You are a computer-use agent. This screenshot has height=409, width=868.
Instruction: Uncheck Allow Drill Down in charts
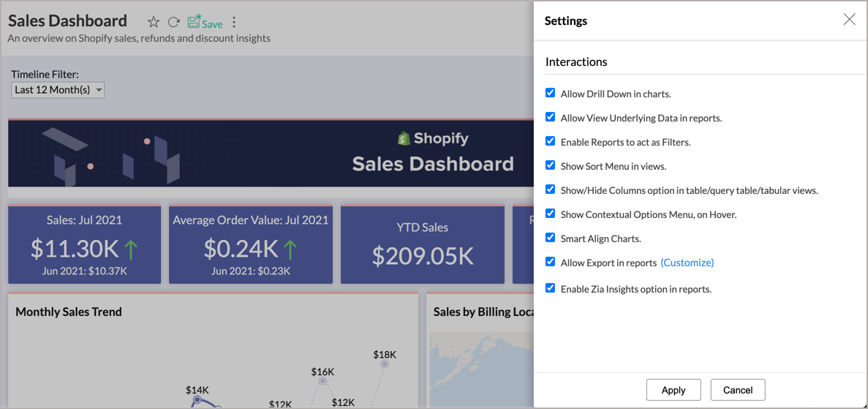(x=550, y=93)
